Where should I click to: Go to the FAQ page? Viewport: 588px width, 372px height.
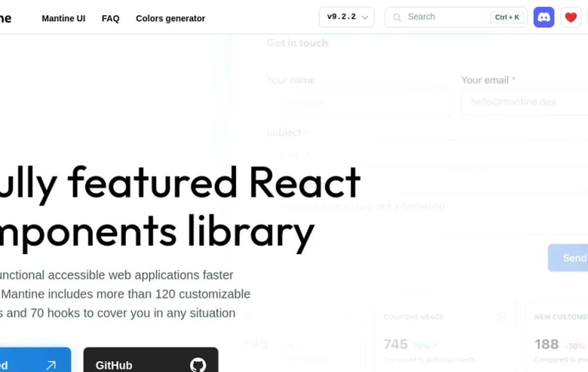point(110,19)
